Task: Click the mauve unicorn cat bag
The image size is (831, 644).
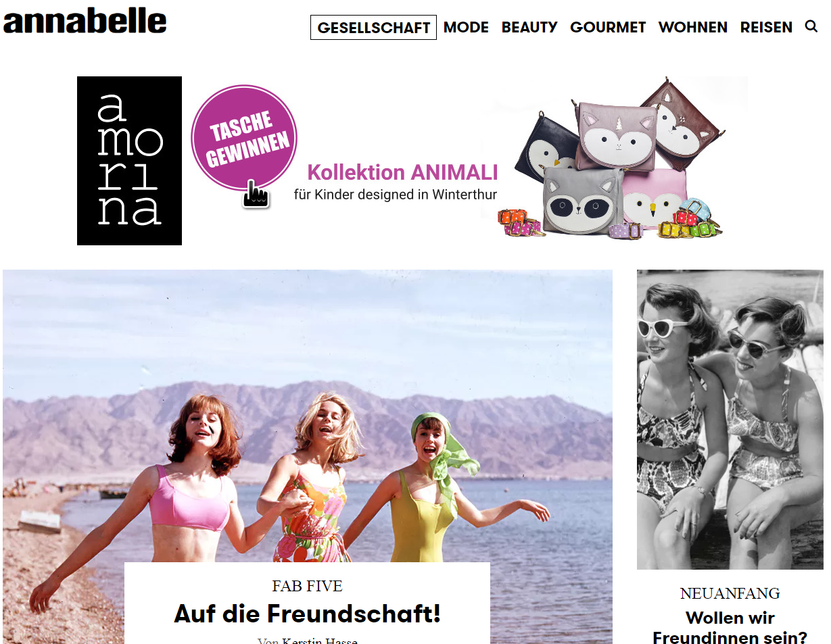Action: (615, 134)
